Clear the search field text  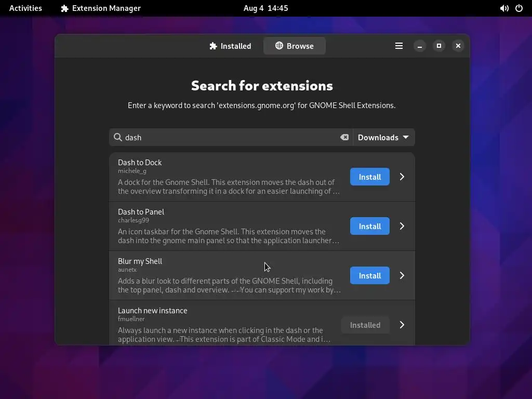pos(344,137)
